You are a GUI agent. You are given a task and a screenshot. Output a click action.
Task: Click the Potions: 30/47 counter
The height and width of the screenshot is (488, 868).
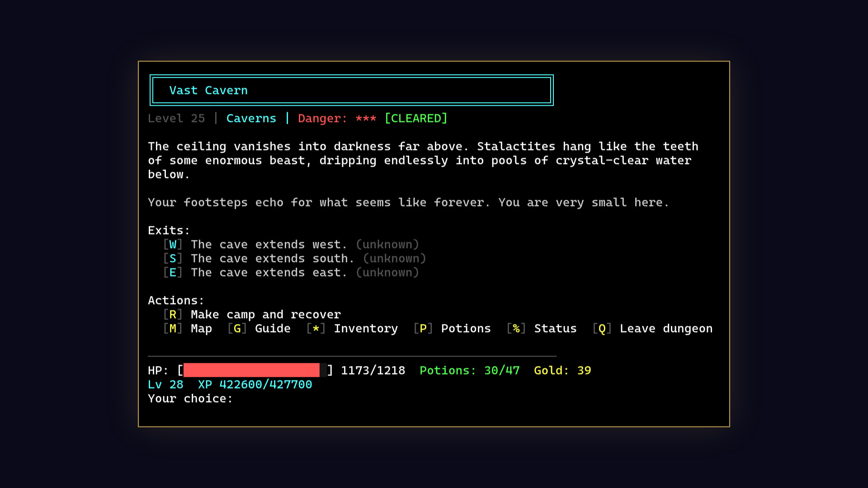tap(470, 371)
